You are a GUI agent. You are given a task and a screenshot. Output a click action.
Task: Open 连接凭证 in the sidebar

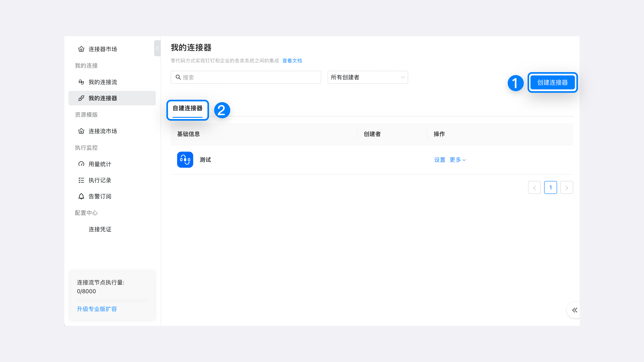pos(100,229)
